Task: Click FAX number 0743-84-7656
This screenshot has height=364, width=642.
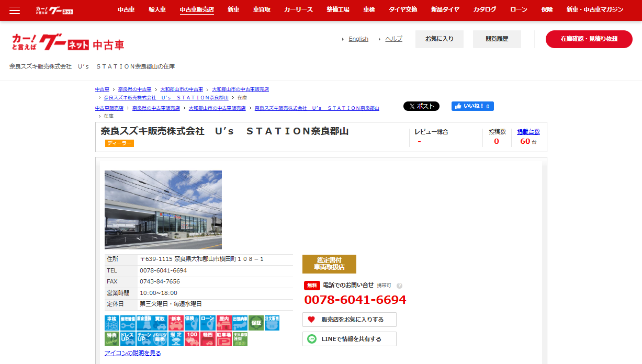Action: 160,281
